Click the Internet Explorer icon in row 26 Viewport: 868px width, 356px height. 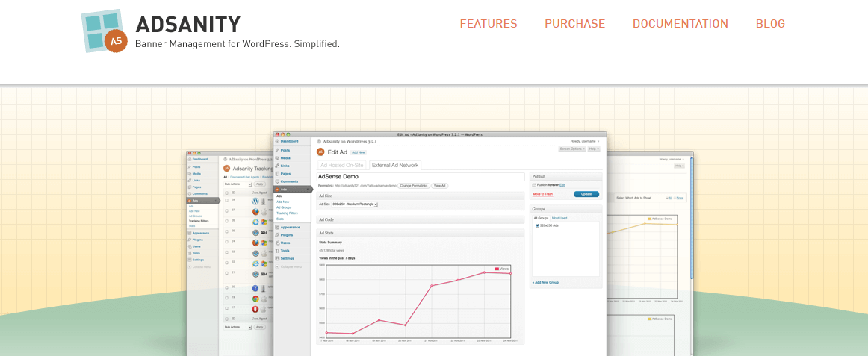coord(255,222)
